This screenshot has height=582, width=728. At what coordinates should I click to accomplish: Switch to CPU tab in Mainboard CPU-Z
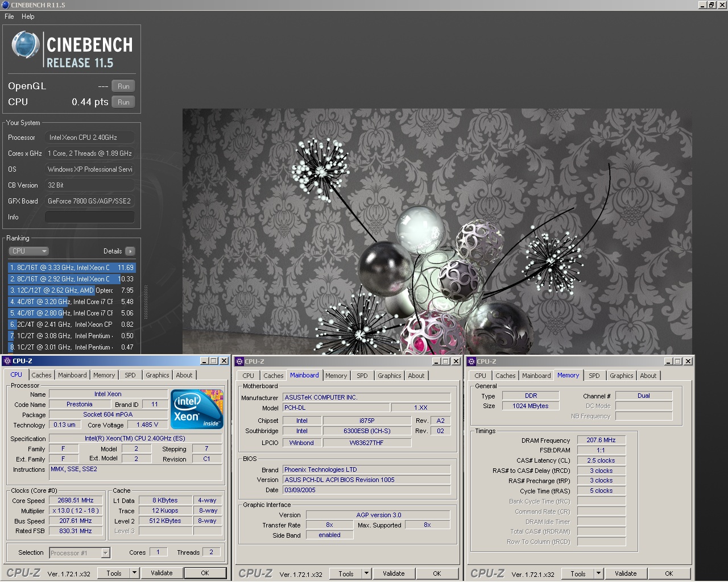point(248,376)
